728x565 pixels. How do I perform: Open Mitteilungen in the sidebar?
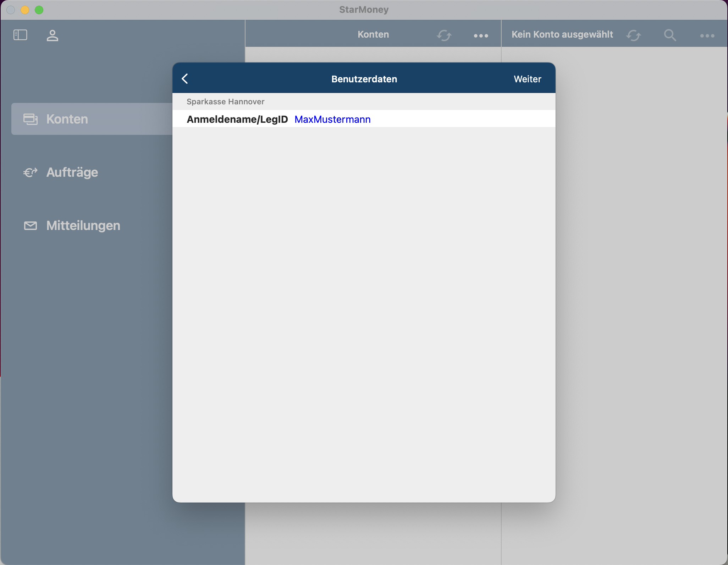(x=83, y=226)
